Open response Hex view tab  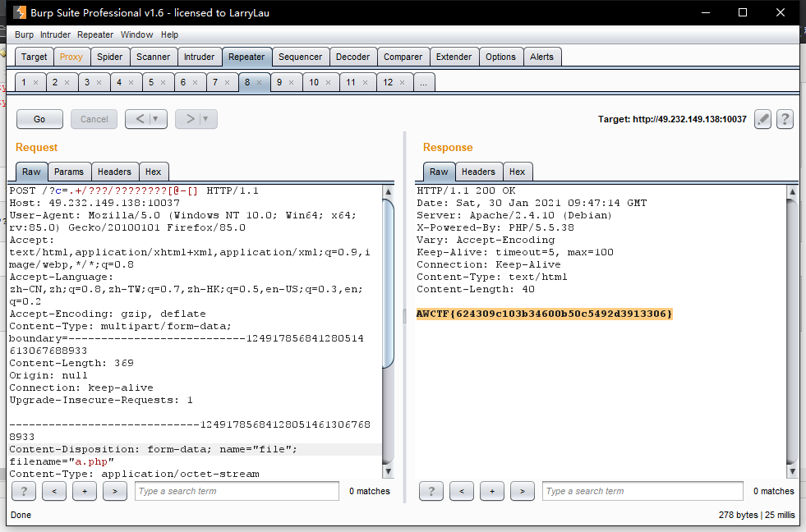(x=517, y=172)
